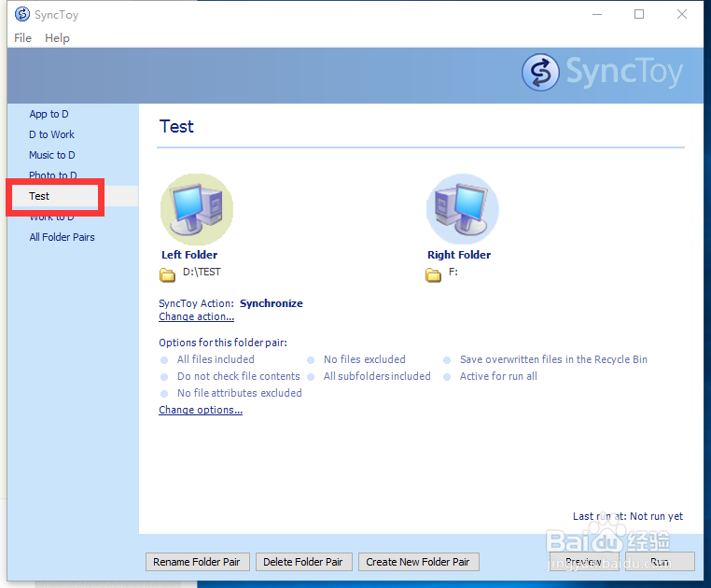Open the Change action link
The width and height of the screenshot is (711, 588).
196,316
